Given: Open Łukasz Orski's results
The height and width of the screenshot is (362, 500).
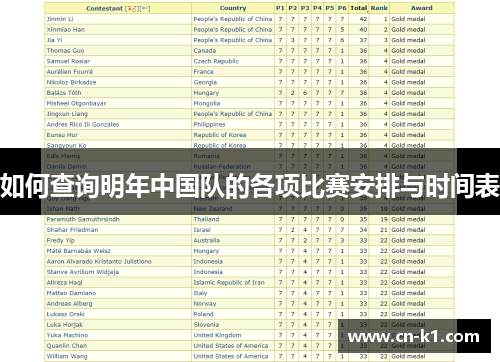Looking at the screenshot, I should [65, 314].
